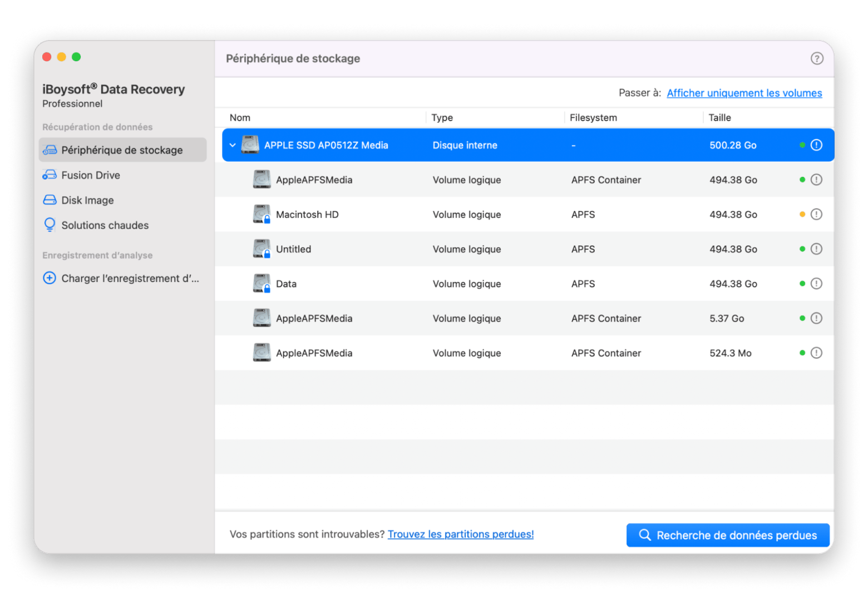The width and height of the screenshot is (868, 613).
Task: Click the plus icon for Charger l'enregistrement
Action: click(50, 278)
